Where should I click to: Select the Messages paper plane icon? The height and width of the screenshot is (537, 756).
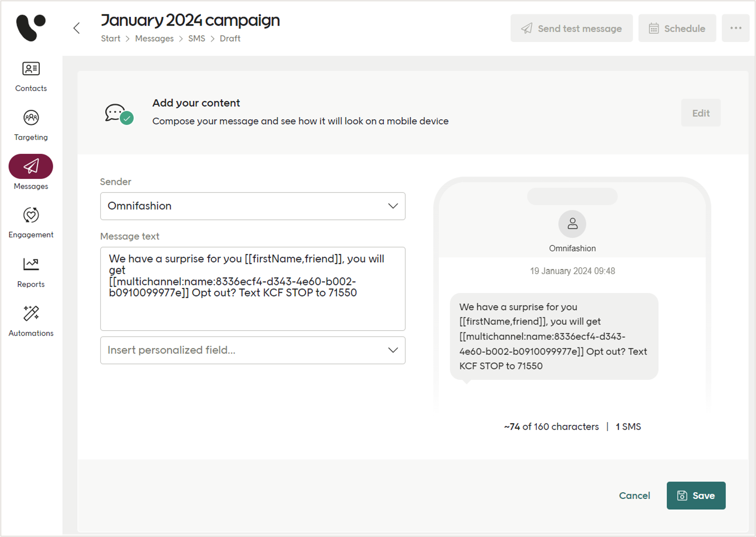(x=31, y=166)
